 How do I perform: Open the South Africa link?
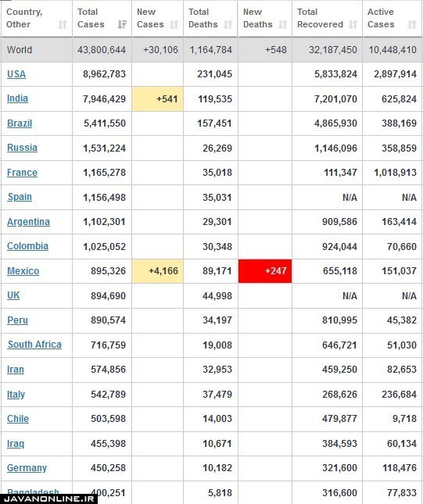click(x=34, y=345)
